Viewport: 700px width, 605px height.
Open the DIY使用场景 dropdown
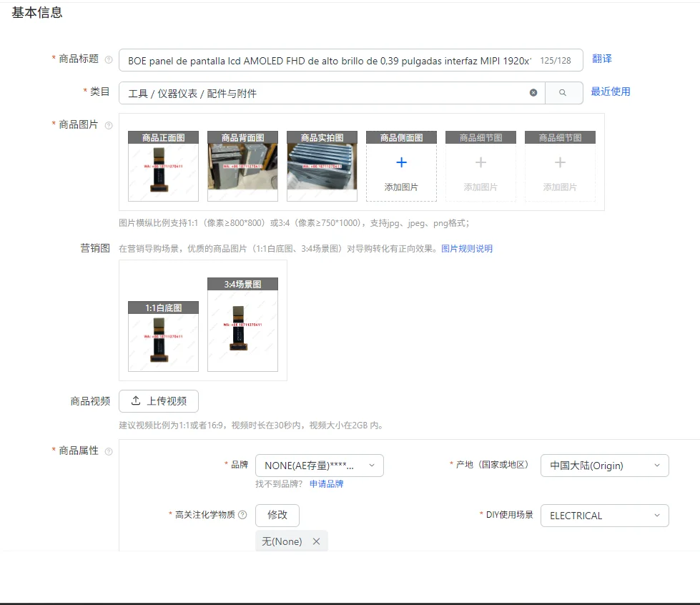point(604,516)
